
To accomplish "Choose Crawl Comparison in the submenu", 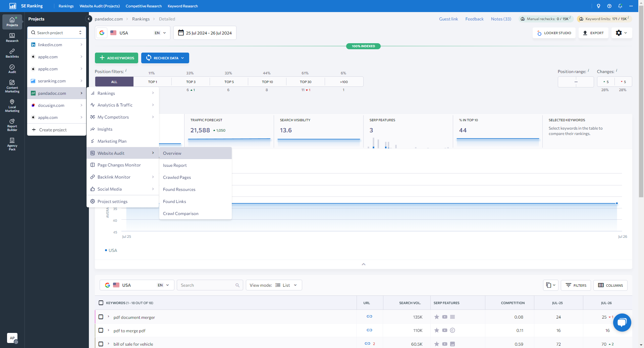I will [180, 214].
